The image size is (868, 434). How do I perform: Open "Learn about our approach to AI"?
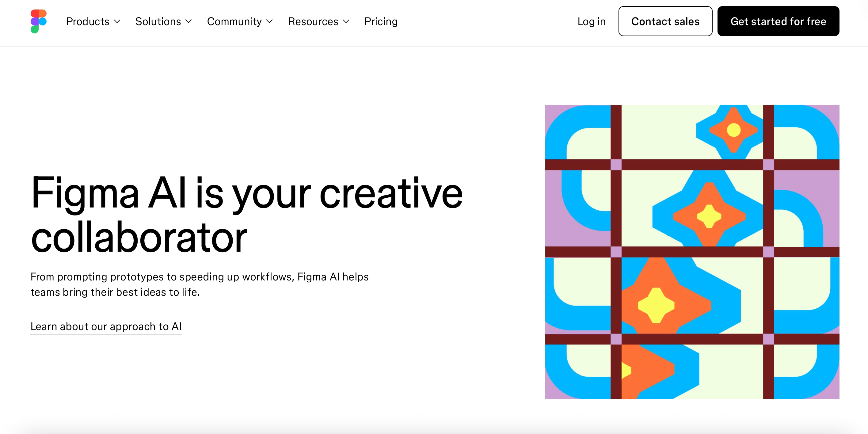106,326
